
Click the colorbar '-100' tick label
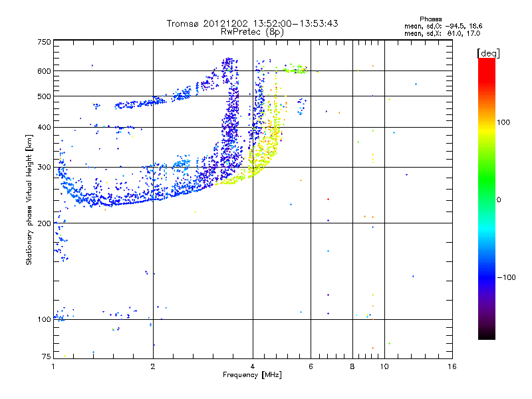pos(506,277)
